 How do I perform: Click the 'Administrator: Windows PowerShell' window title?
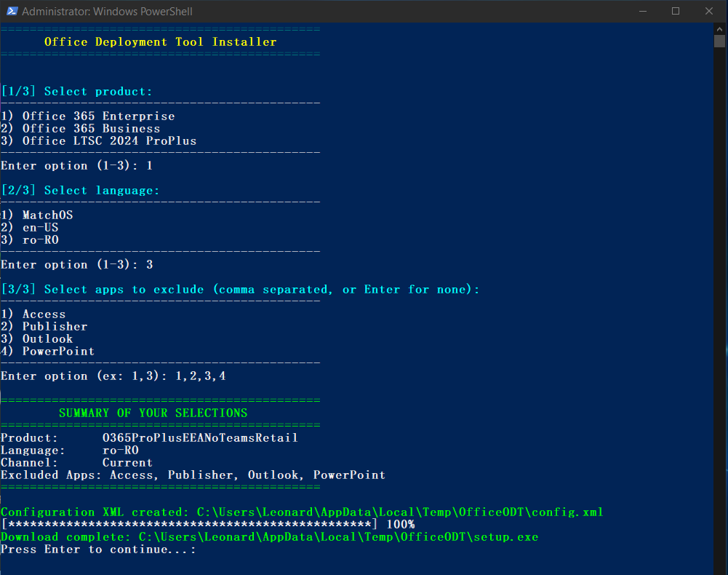107,12
